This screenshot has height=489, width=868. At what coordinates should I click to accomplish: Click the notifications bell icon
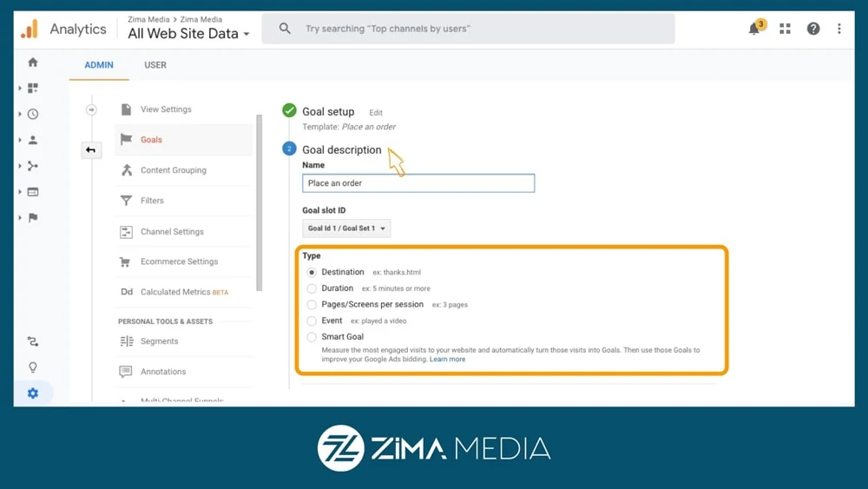click(x=754, y=29)
